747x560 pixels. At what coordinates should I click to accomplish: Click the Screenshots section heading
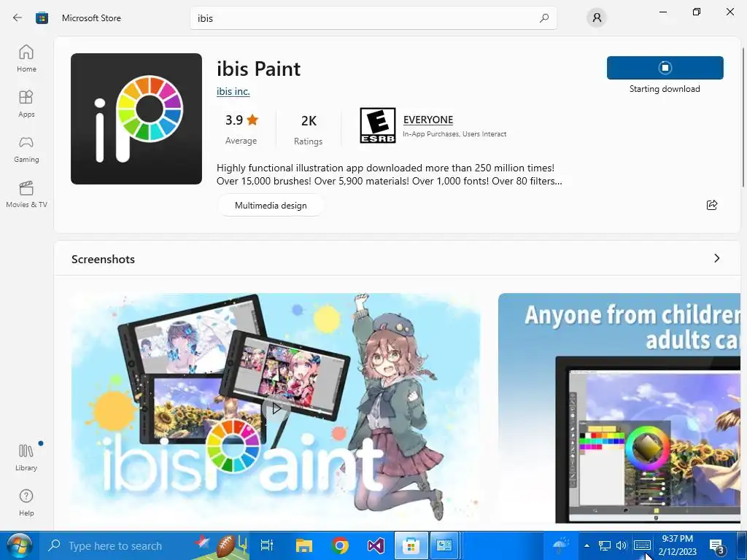click(103, 259)
